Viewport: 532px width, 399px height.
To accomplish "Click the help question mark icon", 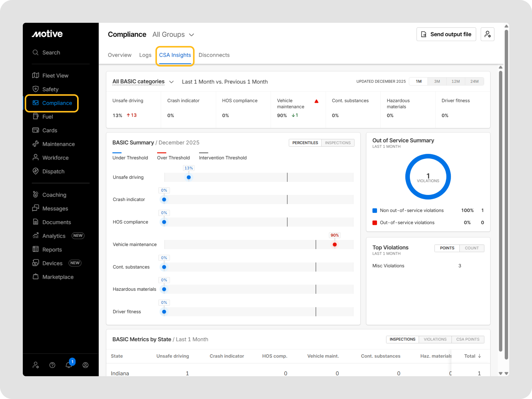I will click(52, 365).
